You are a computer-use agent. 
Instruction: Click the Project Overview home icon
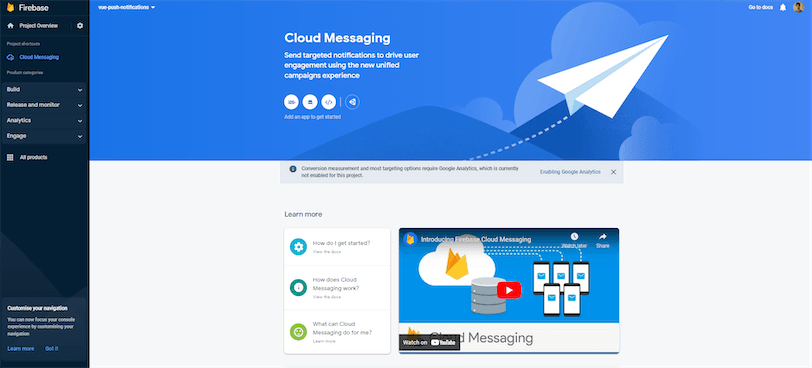click(10, 25)
